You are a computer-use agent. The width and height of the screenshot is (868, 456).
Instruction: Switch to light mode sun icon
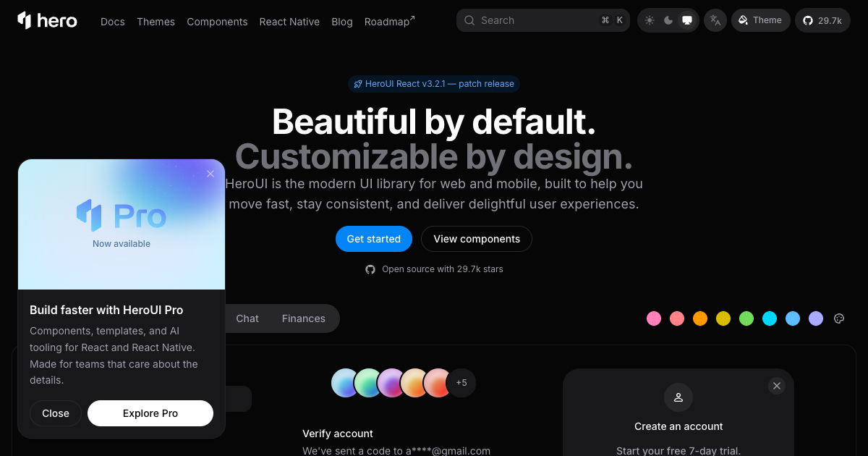click(x=650, y=20)
